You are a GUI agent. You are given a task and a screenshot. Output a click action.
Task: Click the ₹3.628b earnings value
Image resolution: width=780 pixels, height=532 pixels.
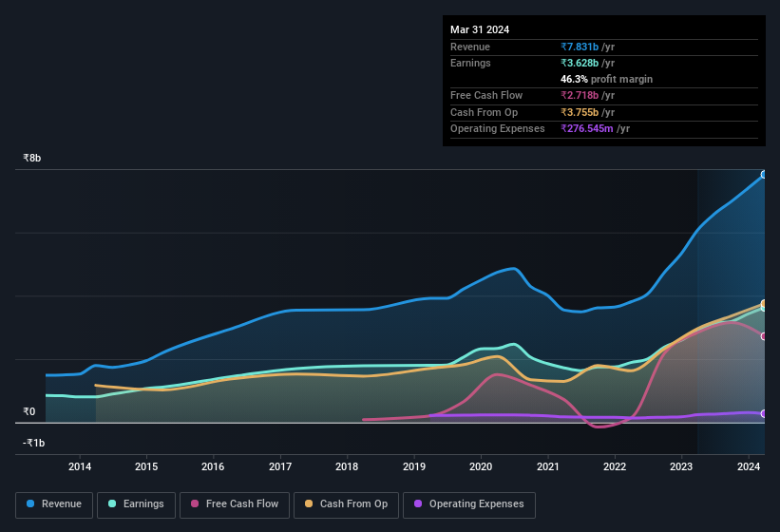coord(580,63)
